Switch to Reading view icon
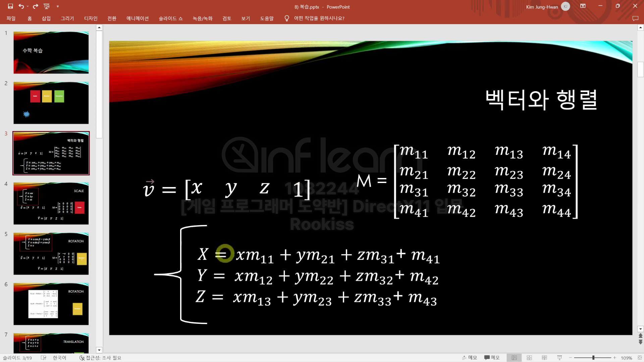 (544, 358)
